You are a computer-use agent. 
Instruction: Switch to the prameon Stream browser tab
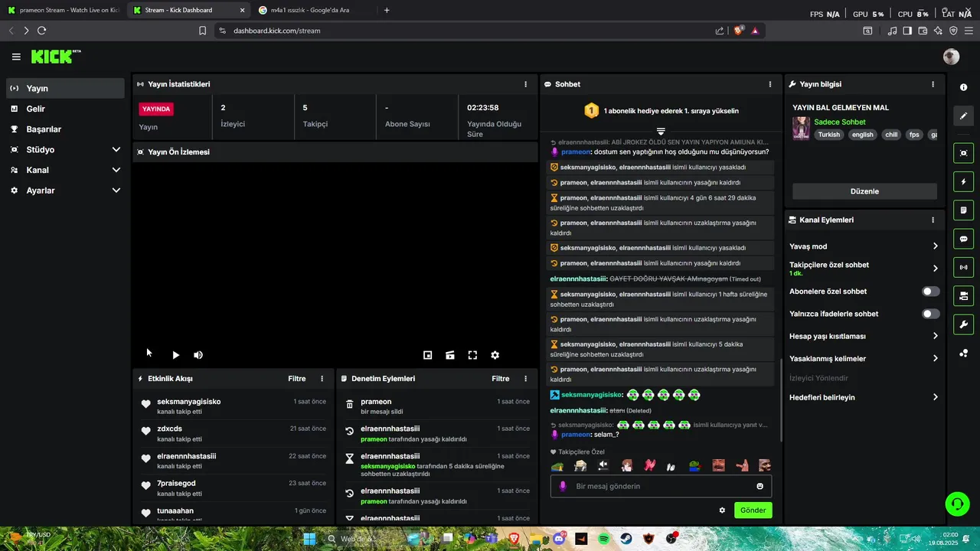click(63, 10)
